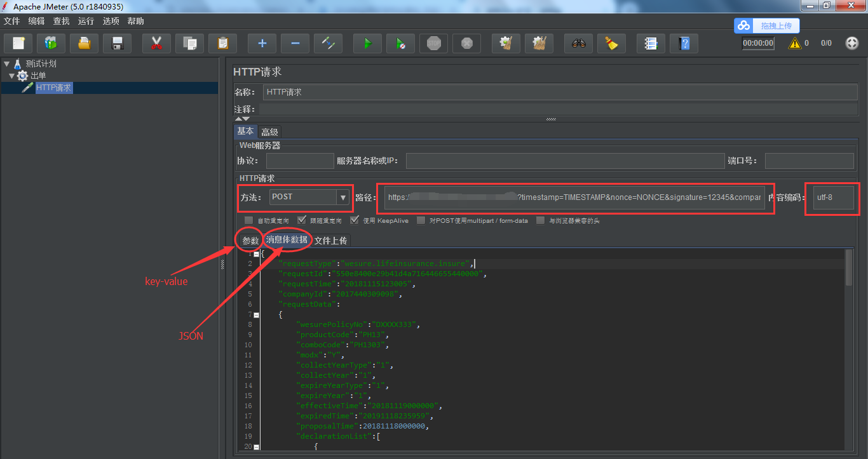868x459 pixels.
Task: Toggle 对POST使用multipart / form-data checkbox
Action: 421,220
